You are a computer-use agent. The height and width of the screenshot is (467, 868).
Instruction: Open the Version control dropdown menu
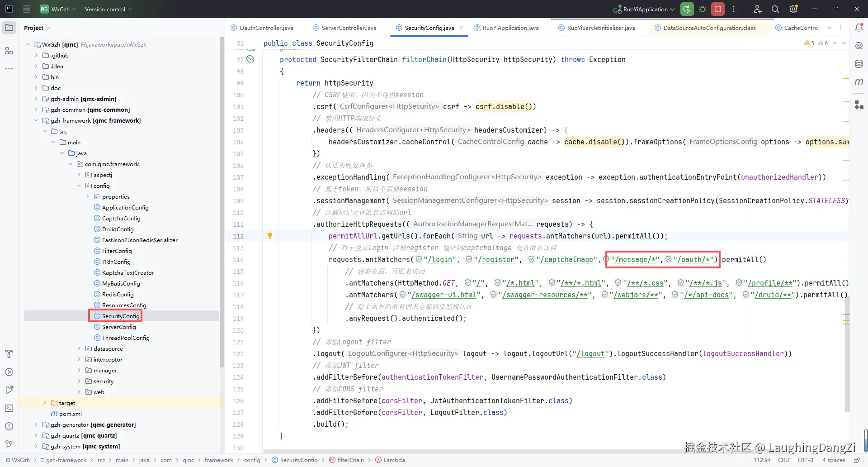point(108,9)
